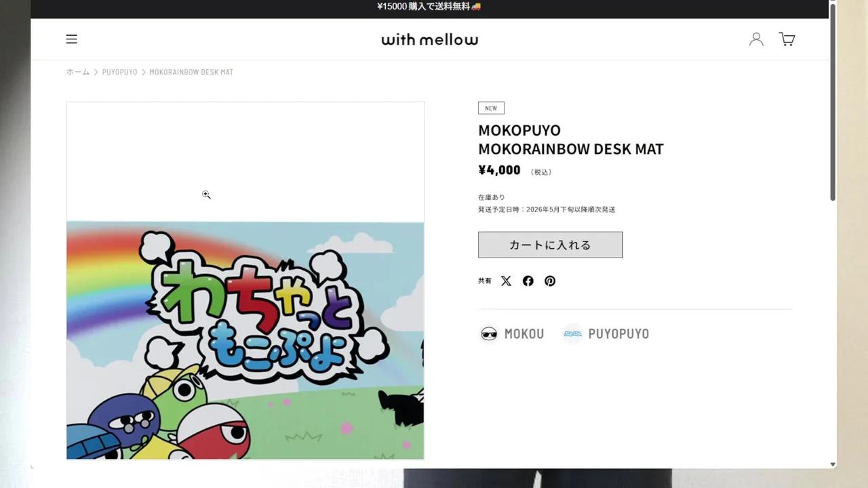Open the MOKOU collection link text
Screen dimensions: 868x488
pyautogui.click(x=524, y=333)
